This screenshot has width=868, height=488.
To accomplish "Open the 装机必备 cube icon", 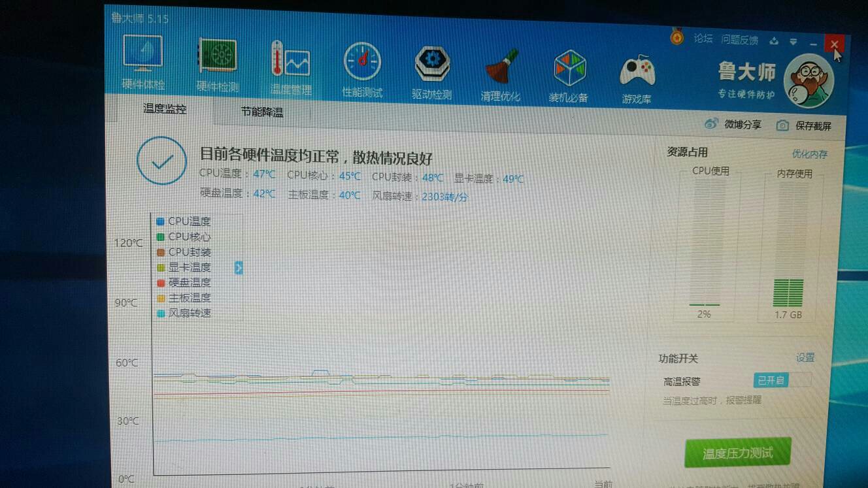I will [569, 69].
